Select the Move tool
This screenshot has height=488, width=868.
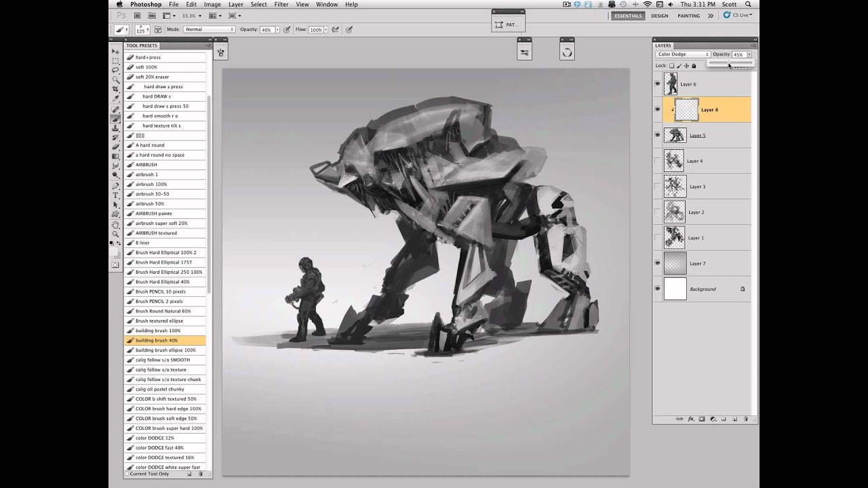(115, 52)
